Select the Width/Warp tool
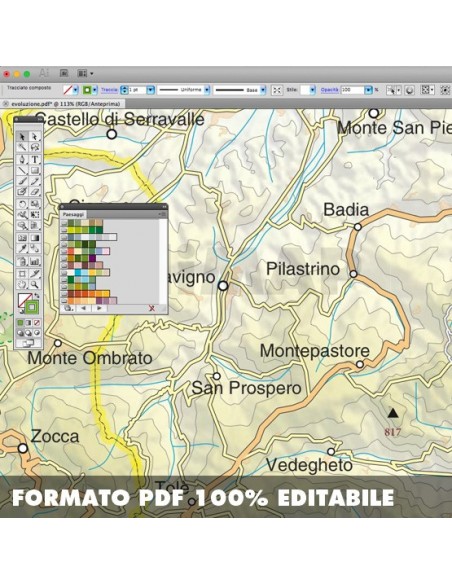Image resolution: width=452 pixels, height=584 pixels. click(x=22, y=215)
